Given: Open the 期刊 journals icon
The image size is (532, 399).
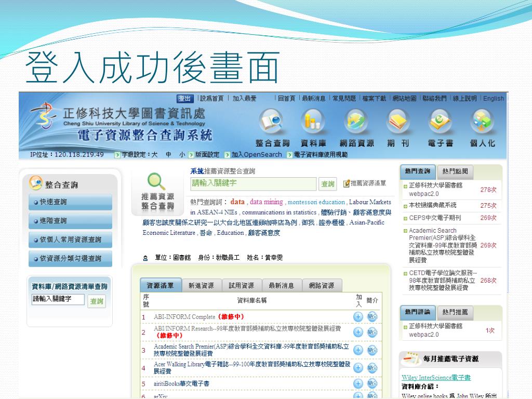Looking at the screenshot, I should click(398, 121).
